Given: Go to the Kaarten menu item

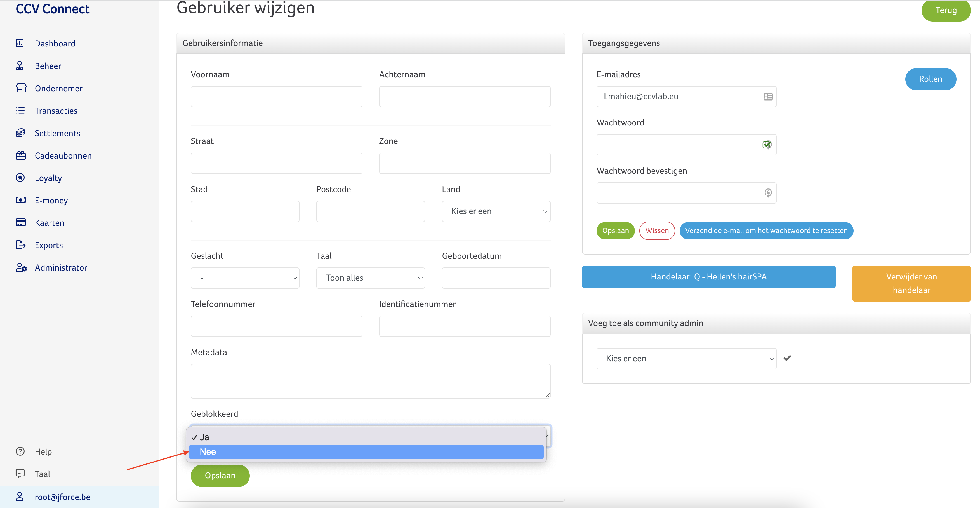Looking at the screenshot, I should coord(50,223).
